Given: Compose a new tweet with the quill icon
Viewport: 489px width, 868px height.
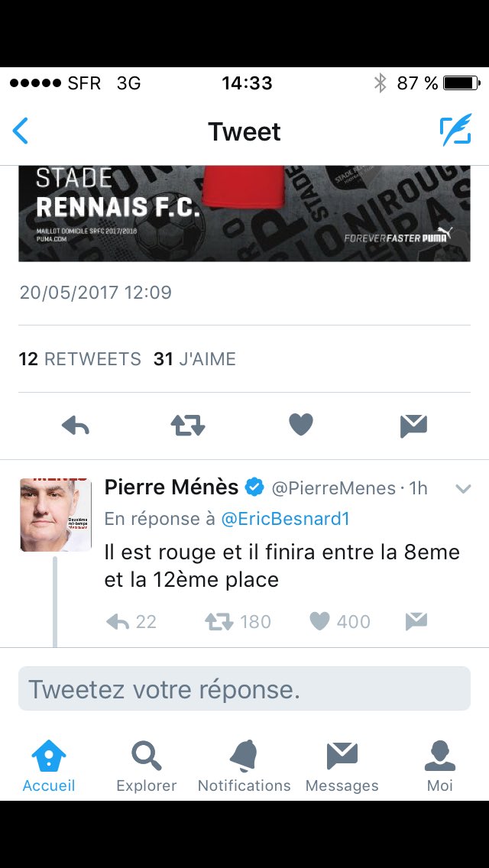Looking at the screenshot, I should point(455,130).
